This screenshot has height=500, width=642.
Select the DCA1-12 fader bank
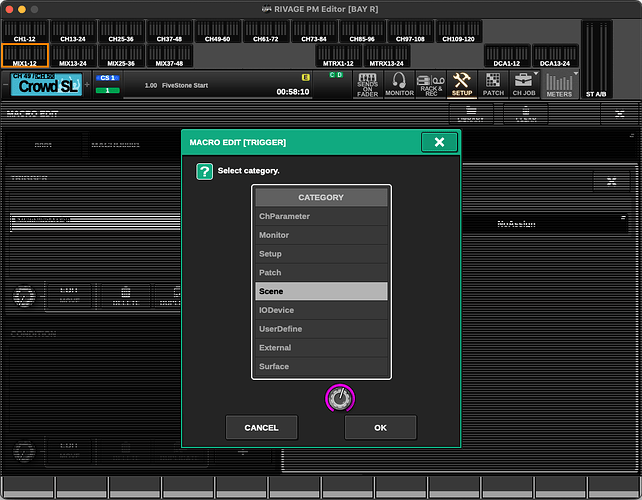click(507, 57)
